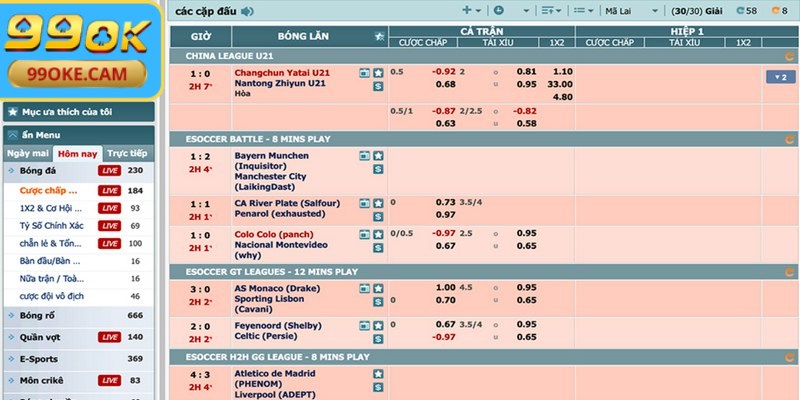Favorite the Atletico de Madrid (PHENOM) match star
Image resolution: width=800 pixels, height=400 pixels.
click(x=378, y=374)
